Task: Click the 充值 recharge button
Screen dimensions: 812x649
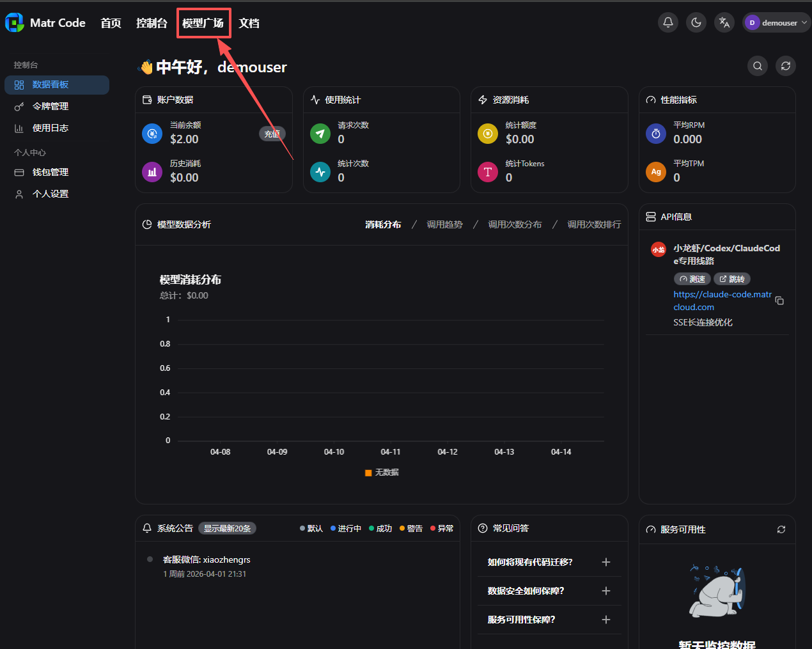Action: (x=272, y=134)
